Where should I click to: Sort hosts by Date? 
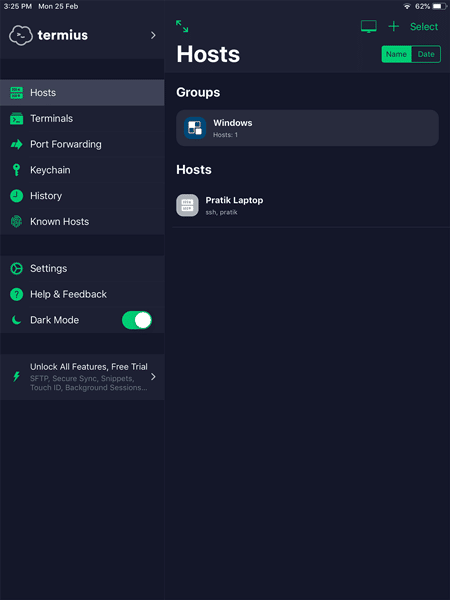click(x=426, y=54)
